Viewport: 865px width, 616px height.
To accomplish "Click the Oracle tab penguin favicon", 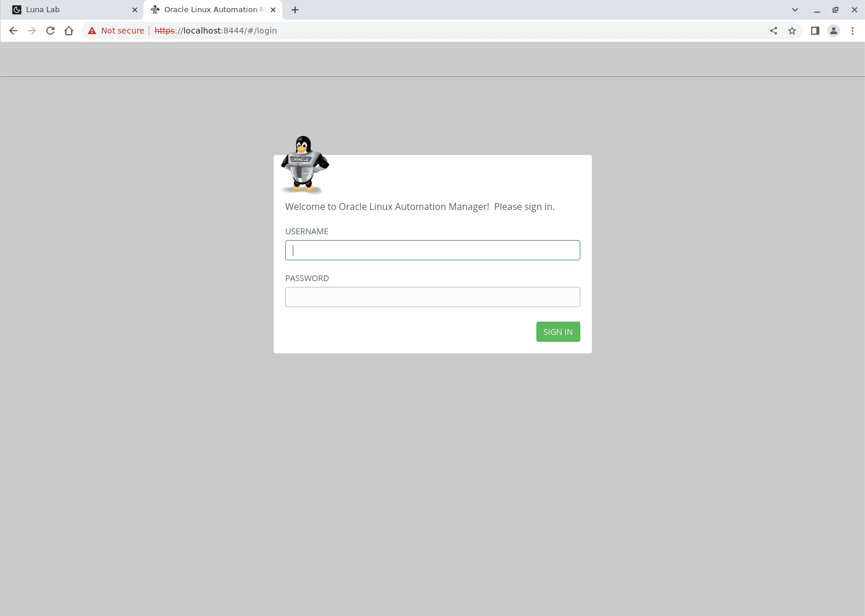I will pos(155,10).
